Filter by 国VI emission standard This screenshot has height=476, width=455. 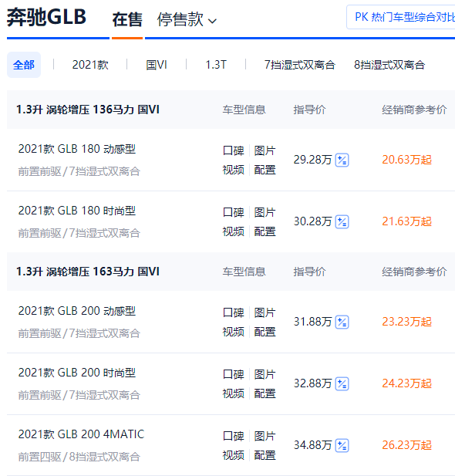tap(157, 65)
